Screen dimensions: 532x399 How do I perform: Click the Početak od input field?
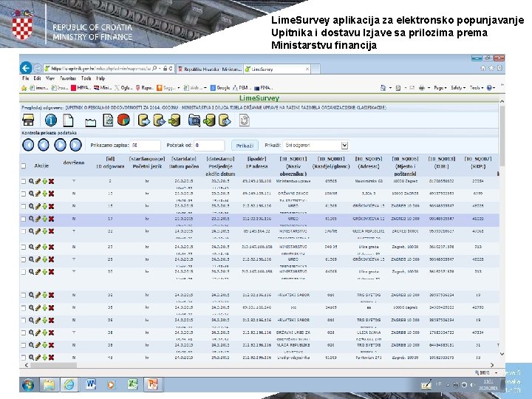click(209, 146)
